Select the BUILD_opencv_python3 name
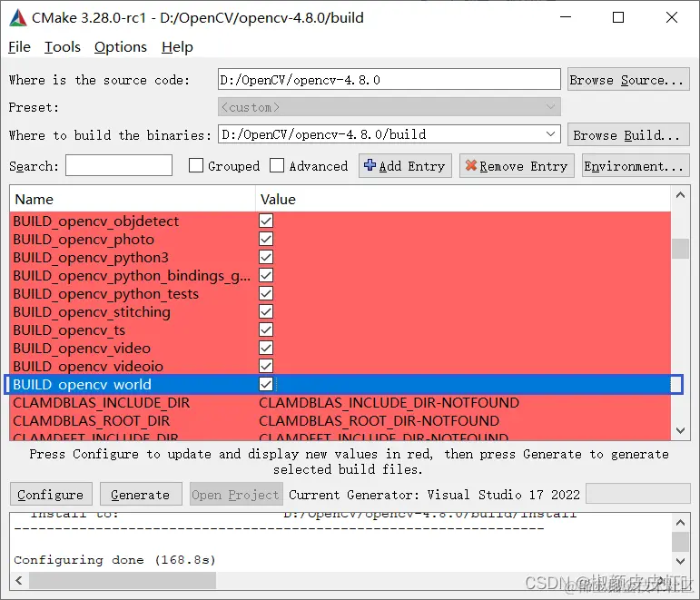The height and width of the screenshot is (600, 700). pos(91,258)
